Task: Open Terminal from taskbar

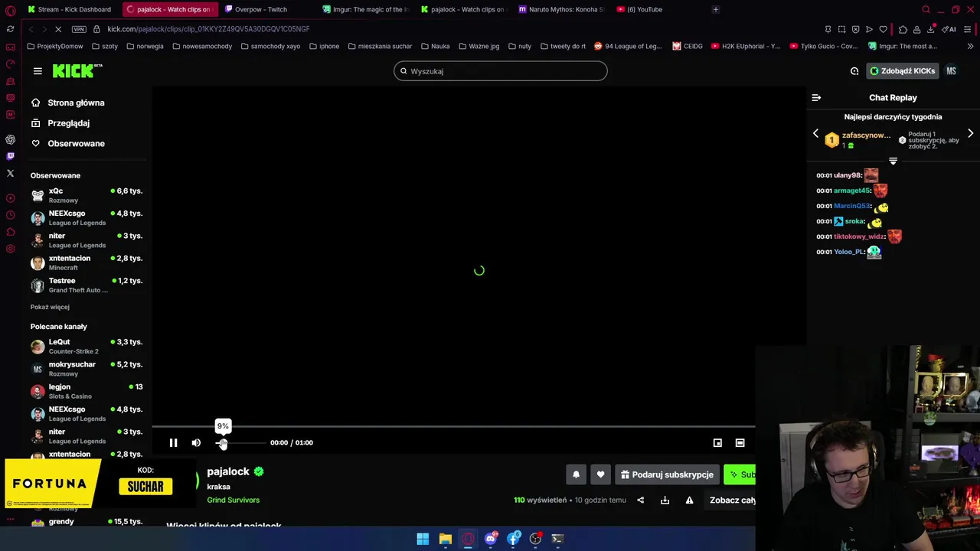Action: pos(557,539)
